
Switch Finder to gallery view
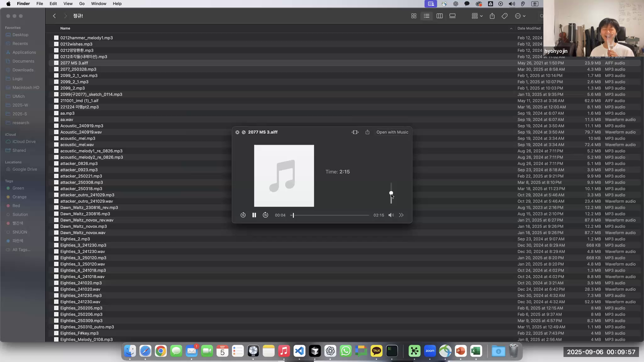tap(452, 16)
